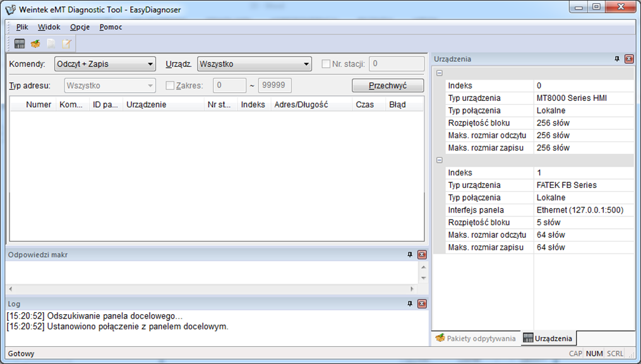
Task: Click the Zakres start field showing 0
Action: 229,85
